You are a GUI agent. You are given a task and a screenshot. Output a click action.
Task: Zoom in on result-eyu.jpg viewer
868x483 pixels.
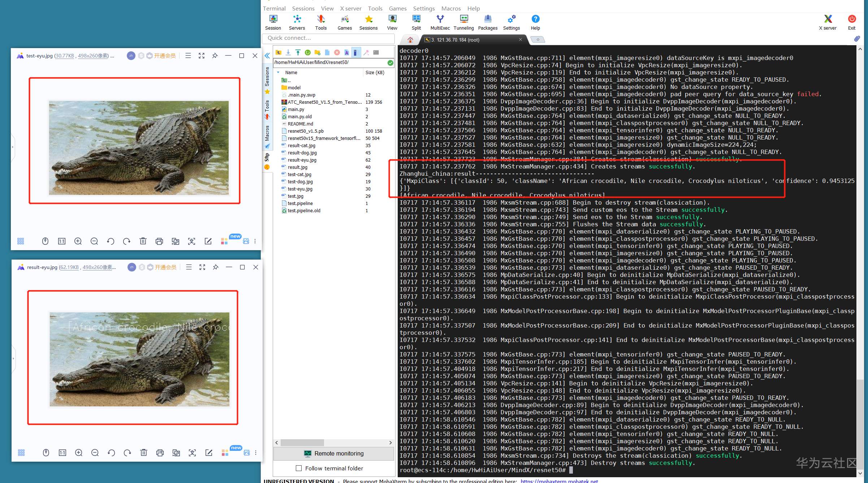[79, 453]
